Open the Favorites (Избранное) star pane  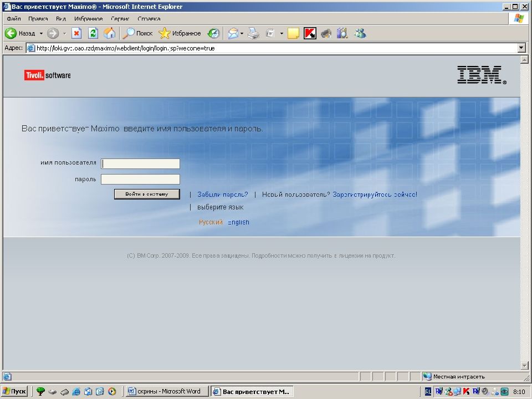pyautogui.click(x=180, y=33)
